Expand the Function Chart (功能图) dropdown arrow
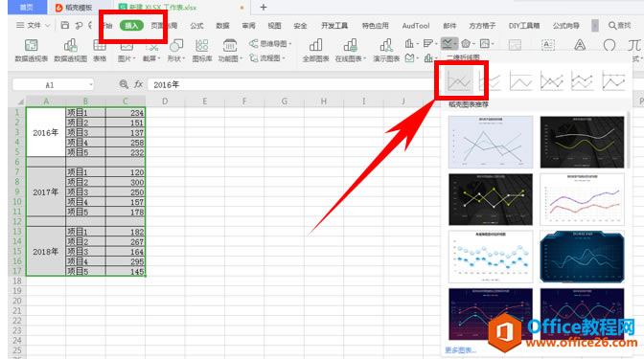The height and width of the screenshot is (359, 644). (241, 58)
